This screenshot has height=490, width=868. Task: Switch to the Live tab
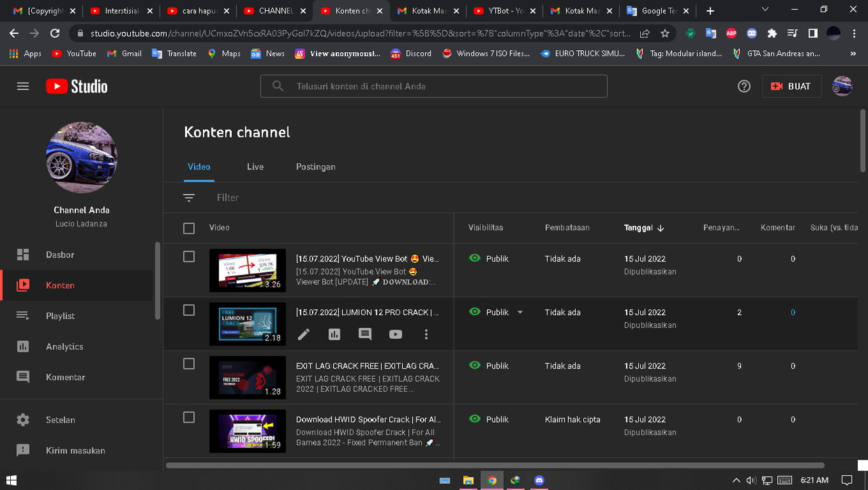[x=255, y=167]
